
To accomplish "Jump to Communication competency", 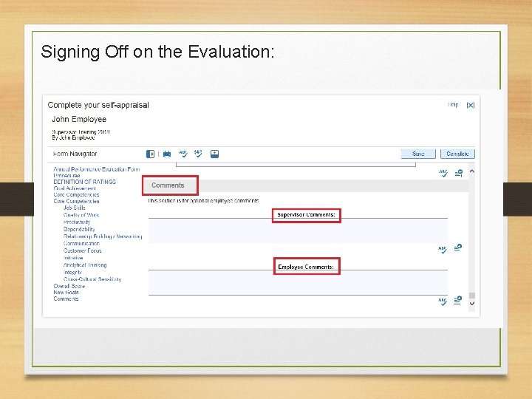I will coord(81,243).
